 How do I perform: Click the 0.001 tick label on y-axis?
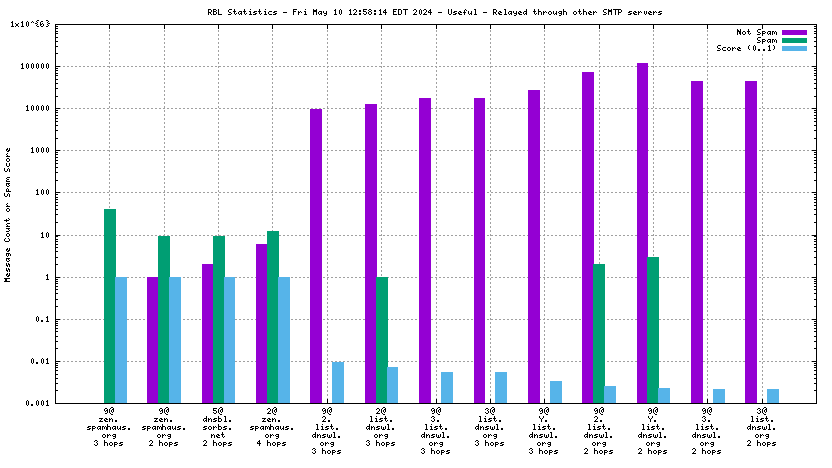coord(40,403)
